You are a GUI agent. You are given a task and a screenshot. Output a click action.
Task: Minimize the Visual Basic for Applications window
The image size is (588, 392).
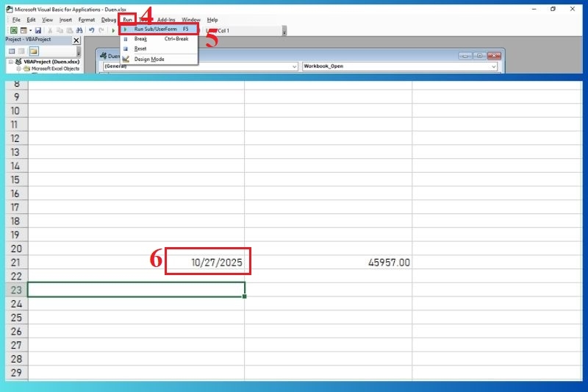click(534, 9)
